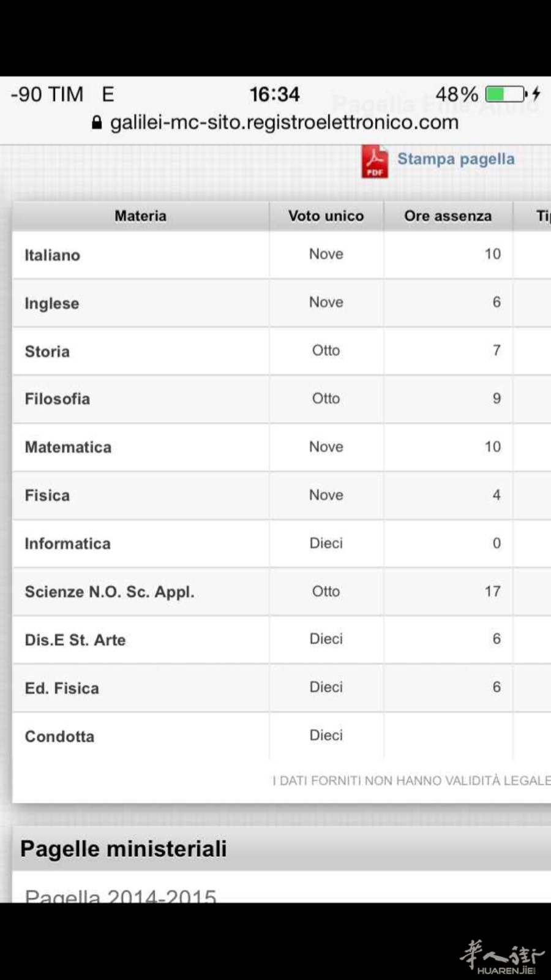551x980 pixels.
Task: Click the red PDF icon
Action: pos(374,161)
